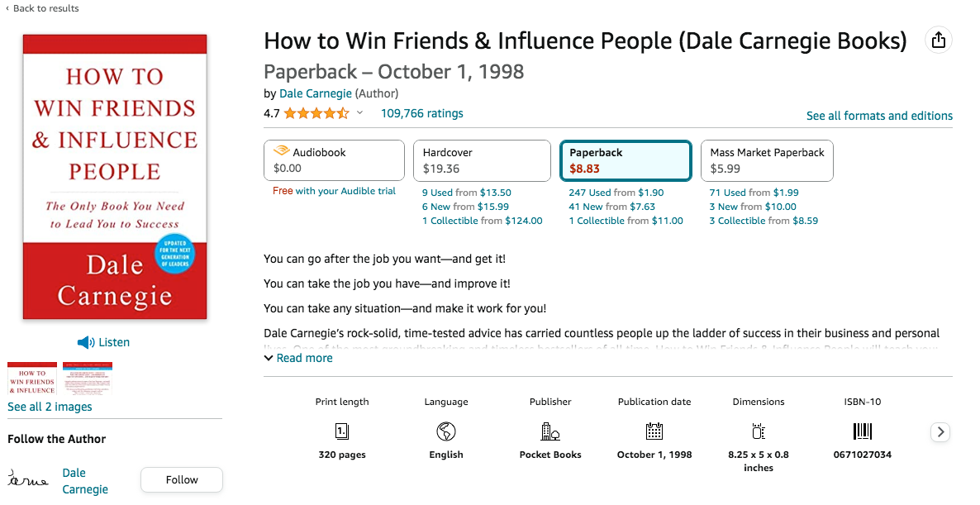
Task: Select the Audiobook format option
Action: pos(334,160)
